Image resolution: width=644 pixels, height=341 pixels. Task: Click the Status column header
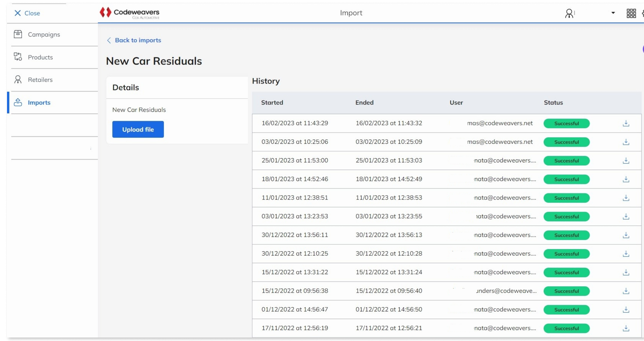point(553,102)
